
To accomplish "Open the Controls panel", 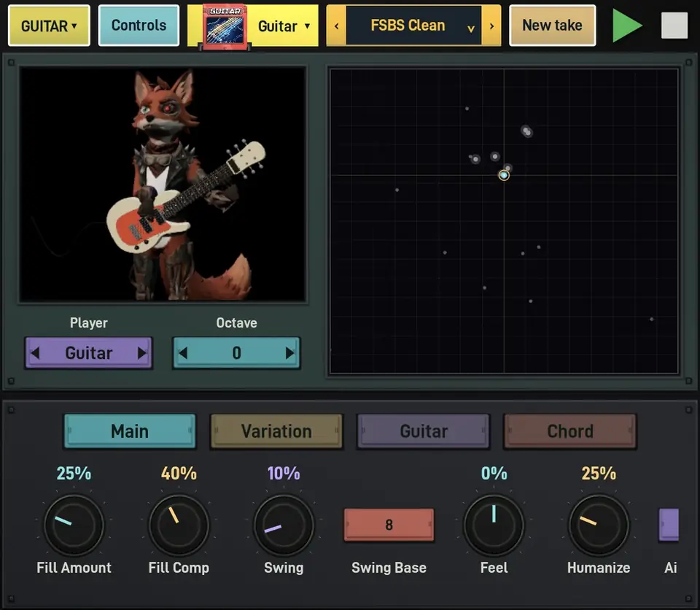I will click(x=139, y=26).
